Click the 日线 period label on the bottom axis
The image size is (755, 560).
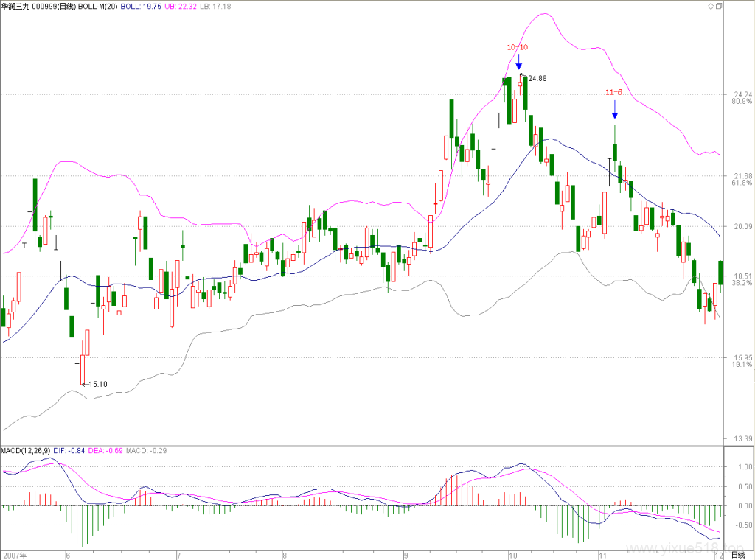(x=737, y=555)
